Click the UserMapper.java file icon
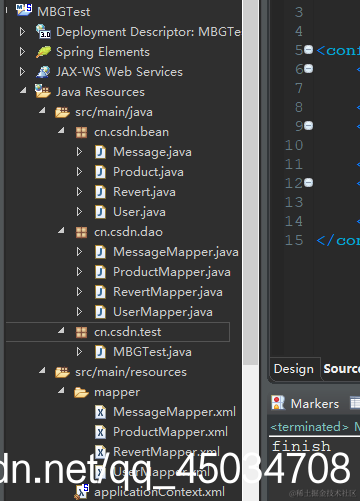The width and height of the screenshot is (360, 501). tap(100, 312)
